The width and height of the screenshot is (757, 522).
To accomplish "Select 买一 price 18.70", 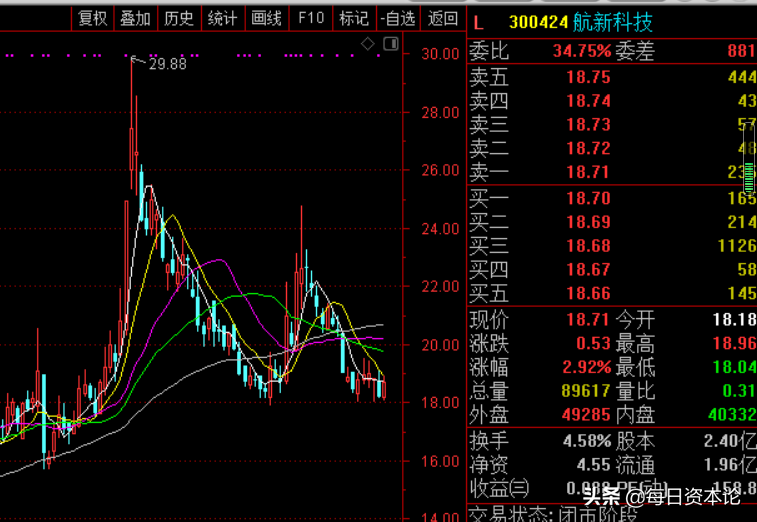I will [589, 198].
